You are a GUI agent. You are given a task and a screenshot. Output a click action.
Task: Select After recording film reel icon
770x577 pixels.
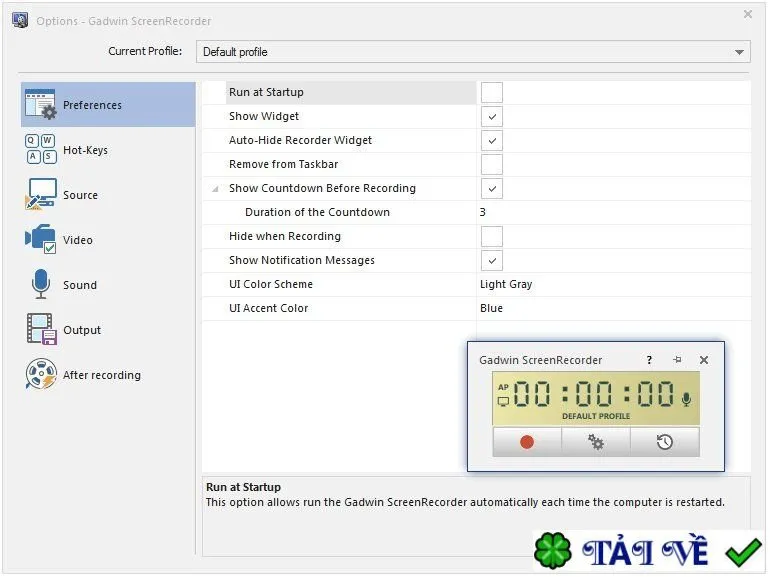pos(41,374)
